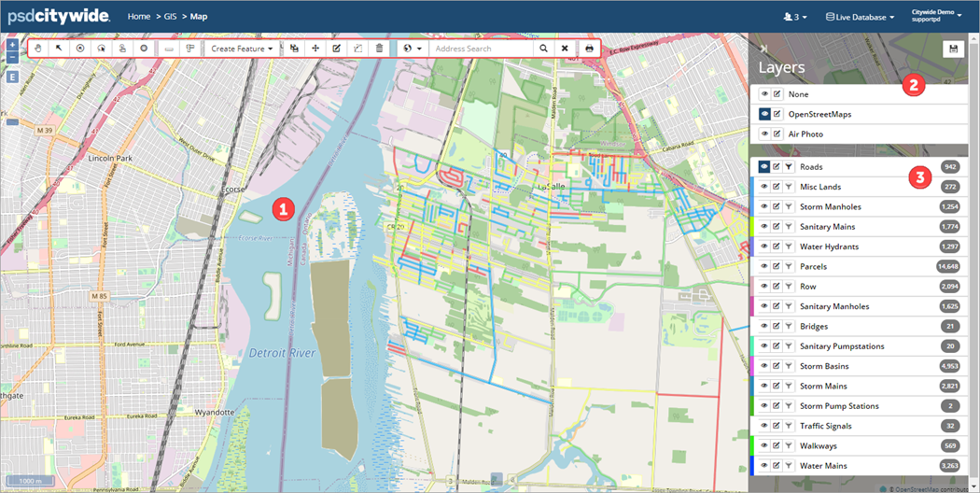The height and width of the screenshot is (493, 980).
Task: Click the address search magnifier icon
Action: tap(543, 49)
